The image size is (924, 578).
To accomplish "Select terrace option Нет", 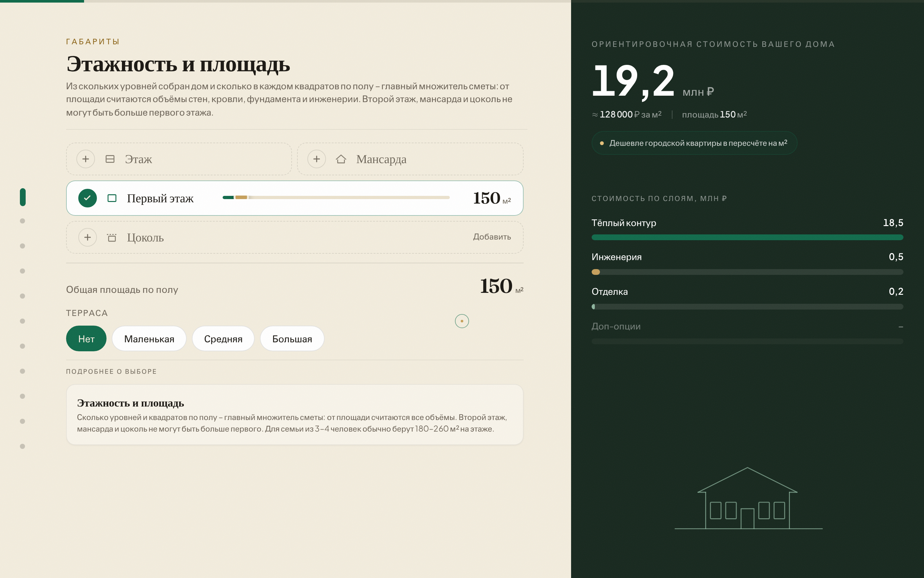I will (86, 339).
